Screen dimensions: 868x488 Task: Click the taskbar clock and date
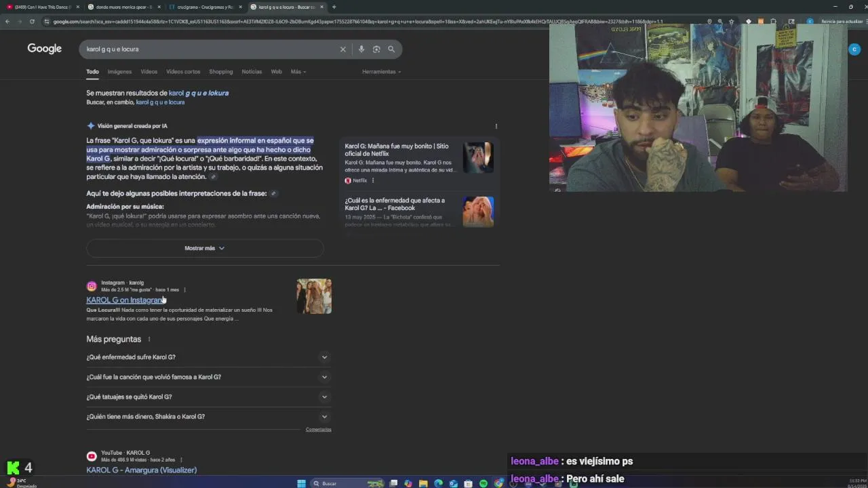pos(856,483)
